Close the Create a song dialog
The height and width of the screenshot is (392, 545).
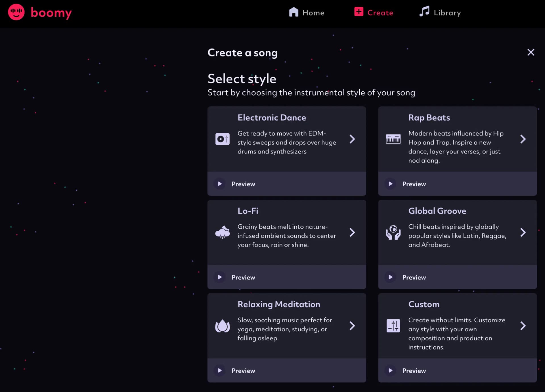point(531,52)
